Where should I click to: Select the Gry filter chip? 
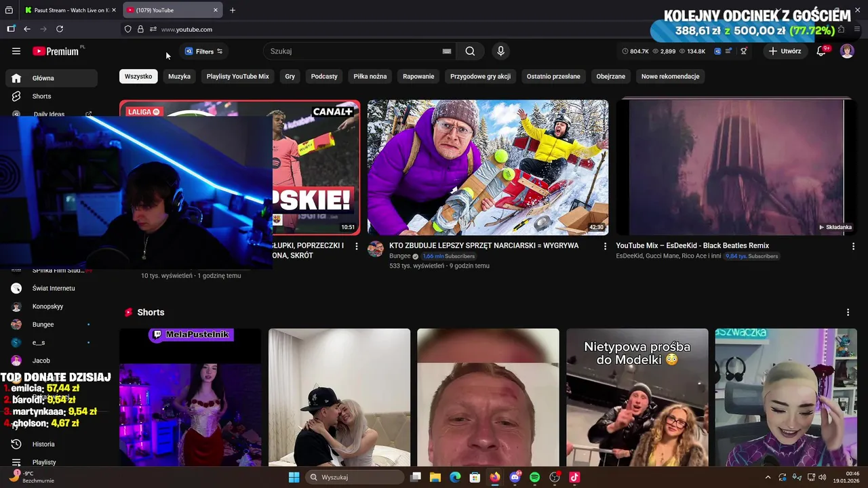point(290,77)
